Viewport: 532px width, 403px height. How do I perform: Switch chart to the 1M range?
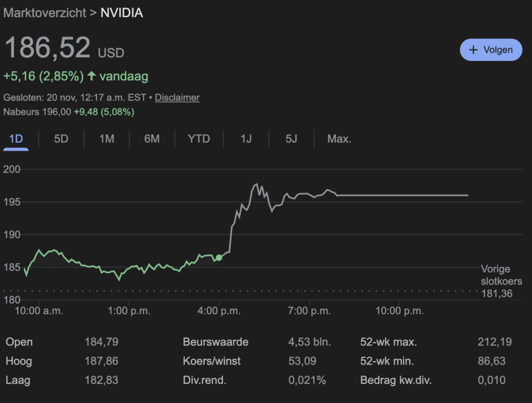click(x=107, y=139)
